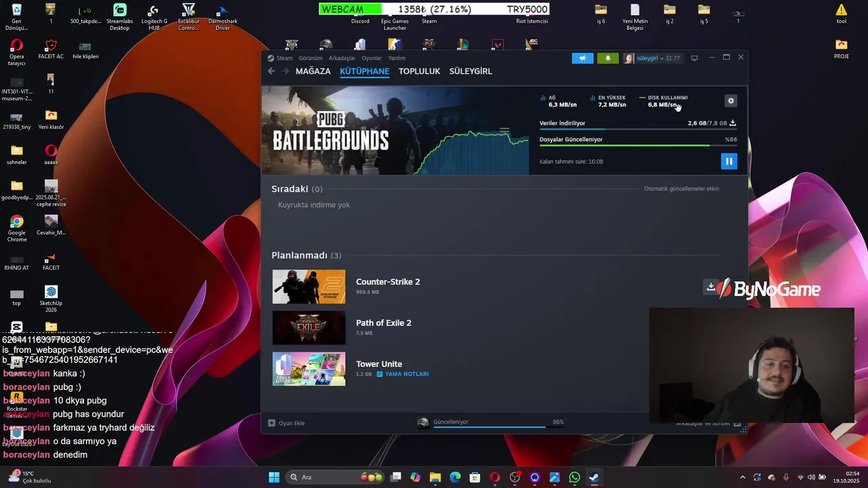Show hidden tray icons chevron

coord(743,477)
